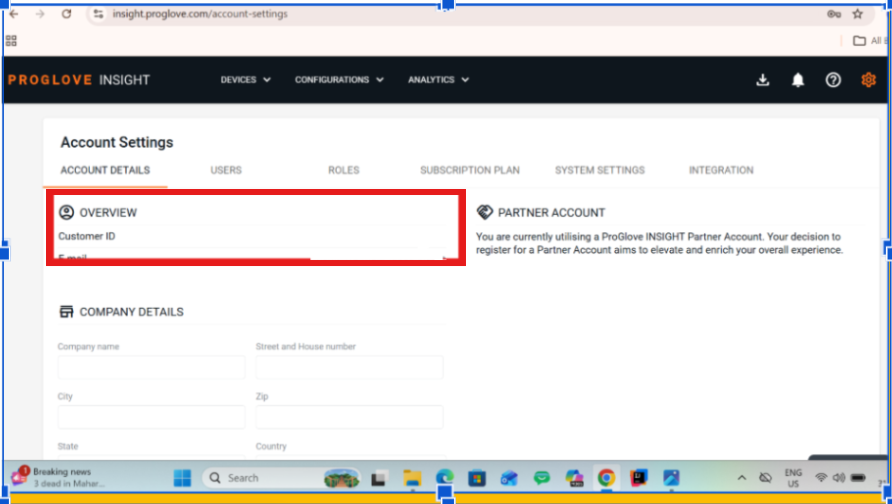This screenshot has width=892, height=504.
Task: Reload the page with refresh icon
Action: click(67, 14)
